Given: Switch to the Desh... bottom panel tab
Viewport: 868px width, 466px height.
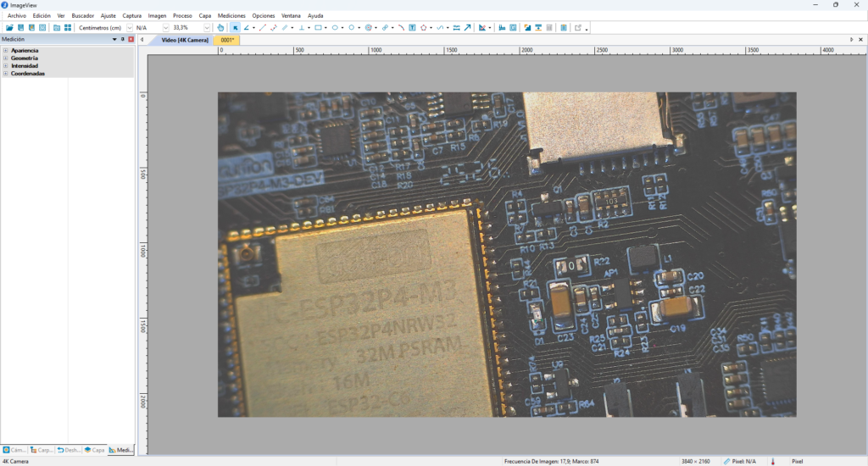Looking at the screenshot, I should [x=69, y=450].
